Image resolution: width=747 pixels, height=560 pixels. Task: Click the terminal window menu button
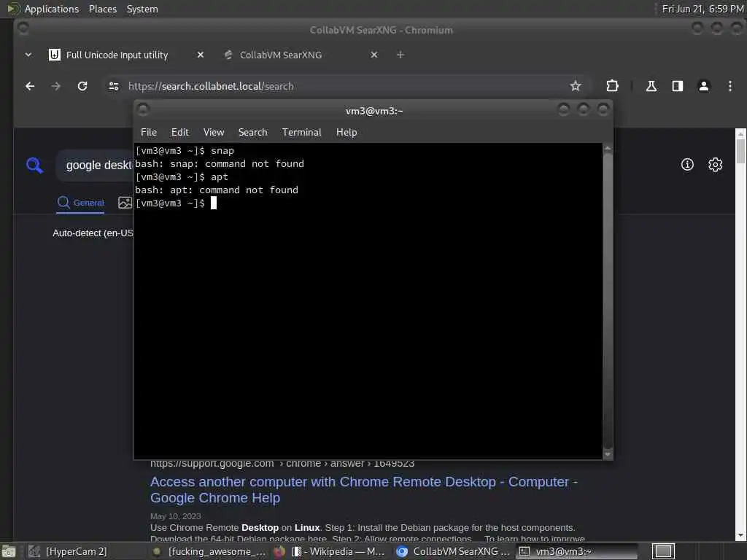click(143, 110)
